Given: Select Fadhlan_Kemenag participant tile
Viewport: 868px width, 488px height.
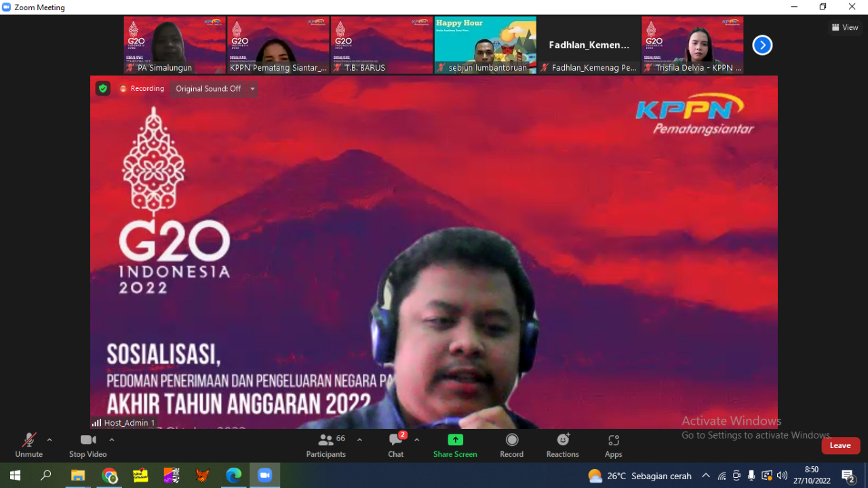Looking at the screenshot, I should (589, 45).
